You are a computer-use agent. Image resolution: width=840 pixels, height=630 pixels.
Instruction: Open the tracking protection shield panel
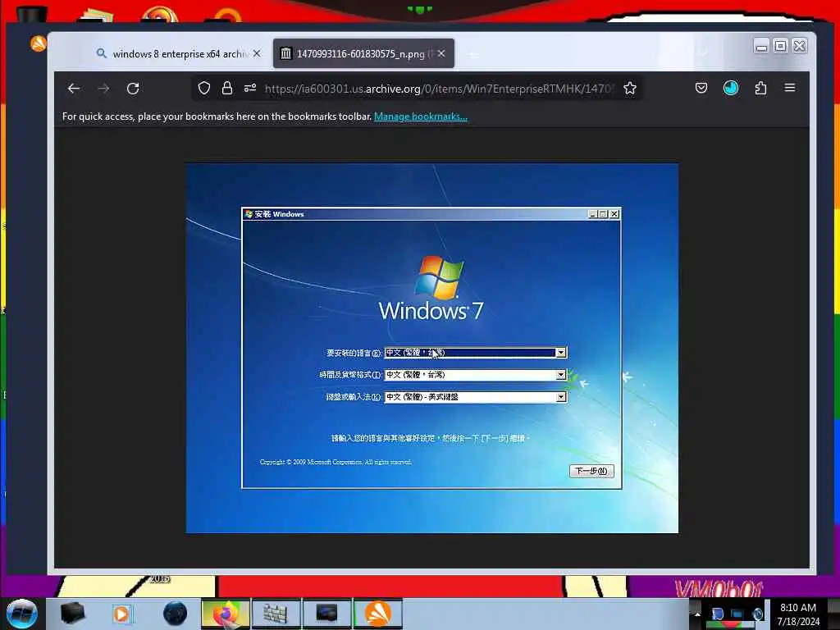(x=204, y=88)
